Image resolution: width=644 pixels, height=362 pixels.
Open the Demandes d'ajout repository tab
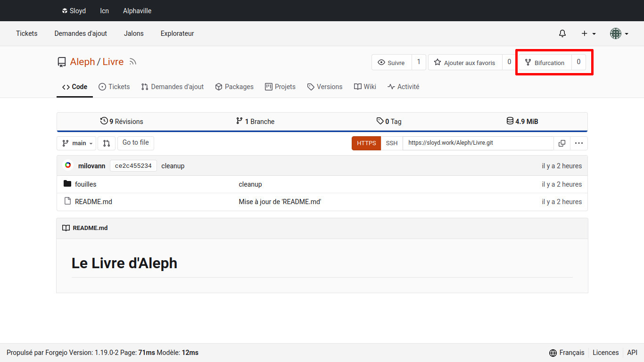173,87
